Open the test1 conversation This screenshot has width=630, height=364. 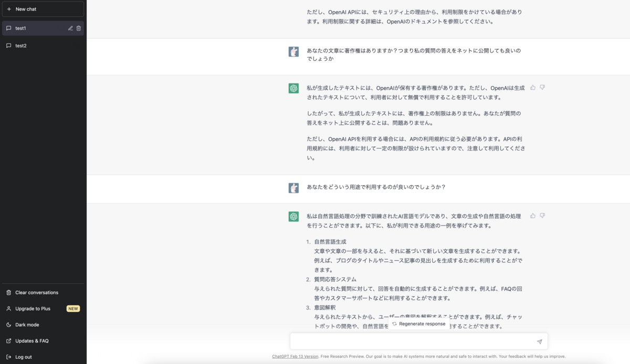tap(43, 28)
